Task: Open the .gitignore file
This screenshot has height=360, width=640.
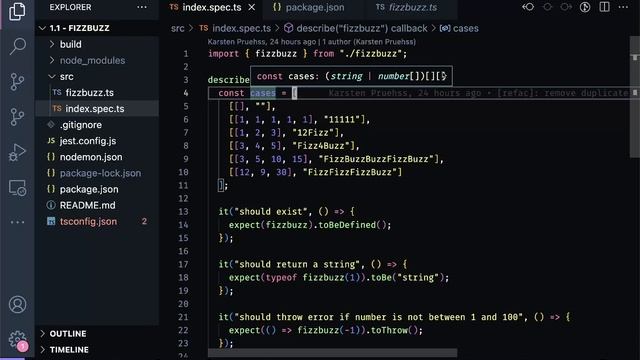Action: click(x=81, y=125)
